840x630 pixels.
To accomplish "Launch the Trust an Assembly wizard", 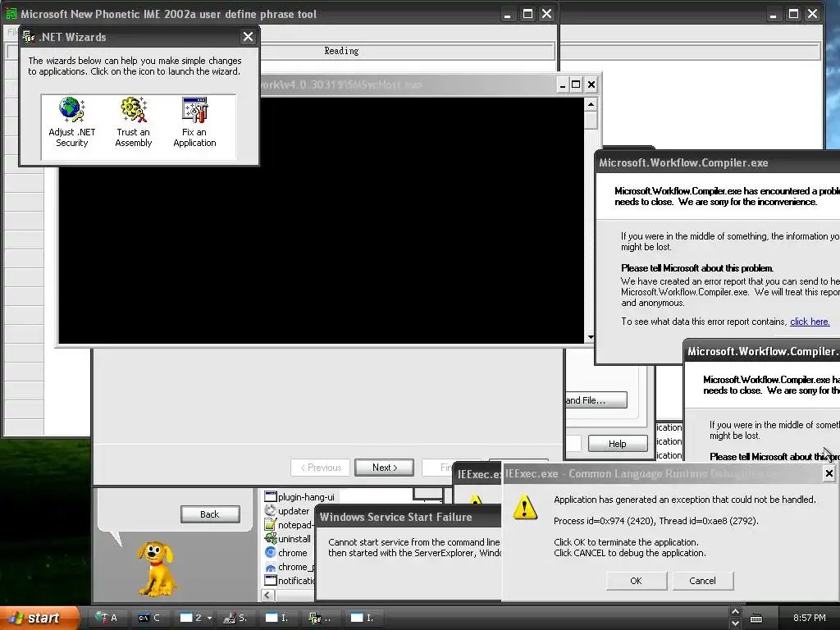I will coord(134,122).
